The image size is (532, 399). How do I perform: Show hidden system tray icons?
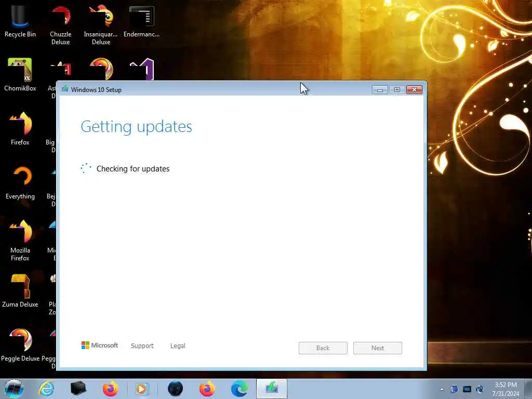coord(442,390)
